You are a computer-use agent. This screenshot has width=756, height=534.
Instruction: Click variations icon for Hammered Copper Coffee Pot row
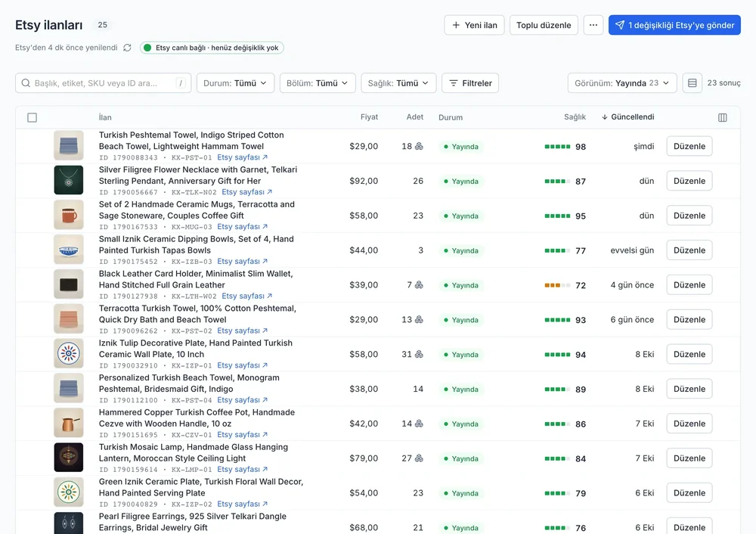pos(419,424)
